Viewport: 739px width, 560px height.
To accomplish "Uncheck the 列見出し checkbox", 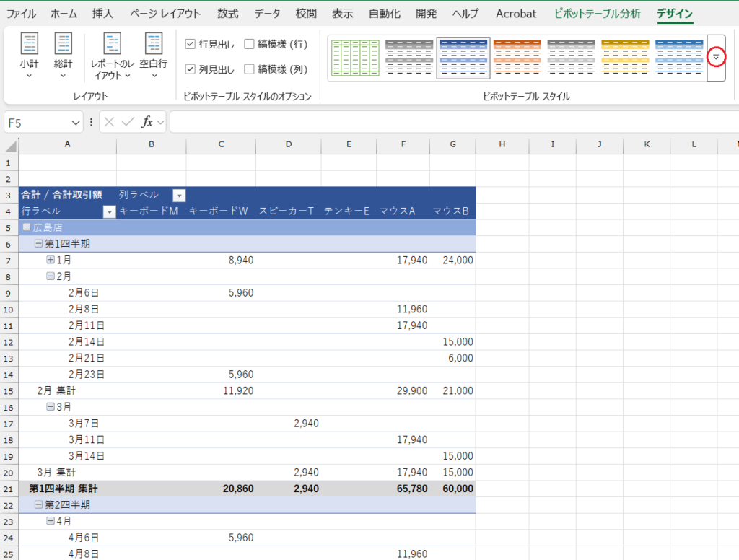I will point(190,69).
